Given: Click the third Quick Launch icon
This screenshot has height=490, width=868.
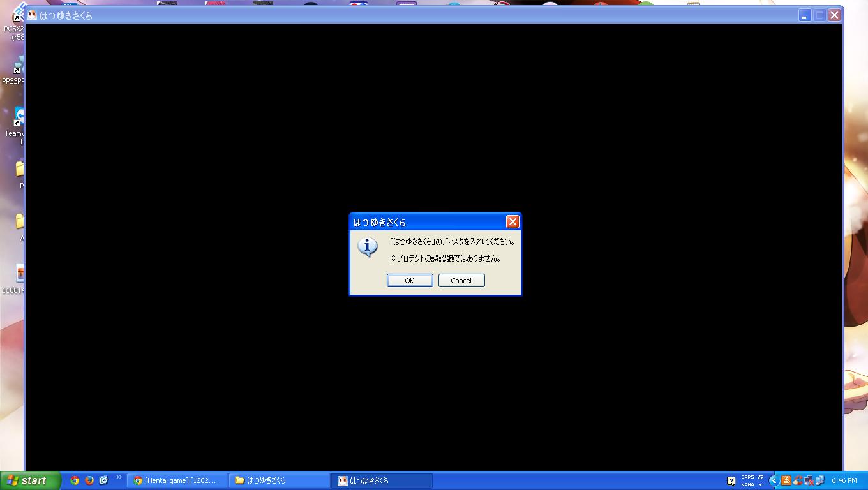Looking at the screenshot, I should (103, 480).
